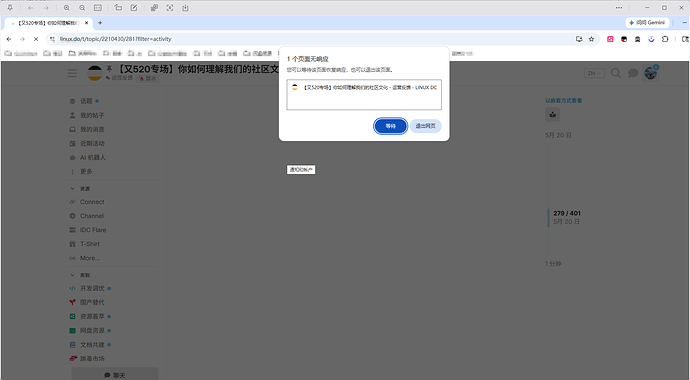This screenshot has height=380, width=690.
Task: Collapse the 资源 sidebar section
Action: (x=80, y=189)
